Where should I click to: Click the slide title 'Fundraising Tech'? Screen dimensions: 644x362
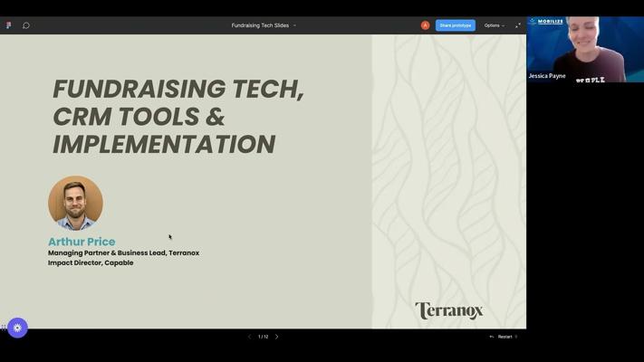(x=178, y=89)
